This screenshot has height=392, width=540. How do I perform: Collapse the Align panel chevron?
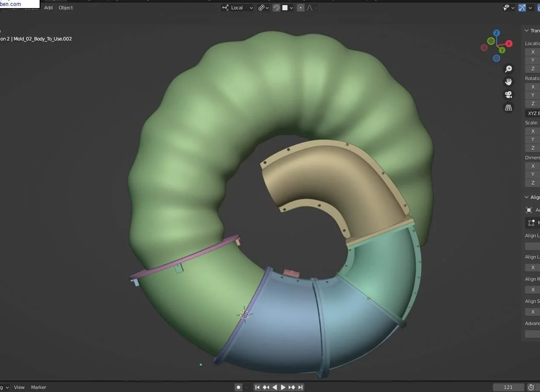pos(526,197)
